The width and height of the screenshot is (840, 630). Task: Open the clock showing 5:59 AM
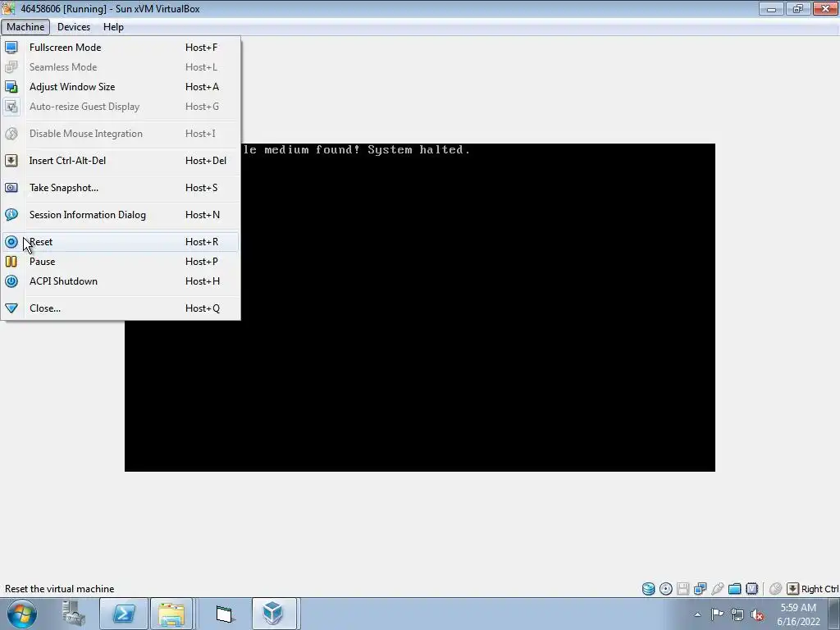(798, 614)
